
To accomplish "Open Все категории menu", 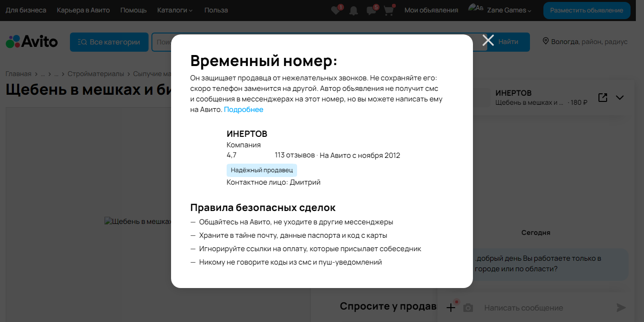I will coord(108,42).
